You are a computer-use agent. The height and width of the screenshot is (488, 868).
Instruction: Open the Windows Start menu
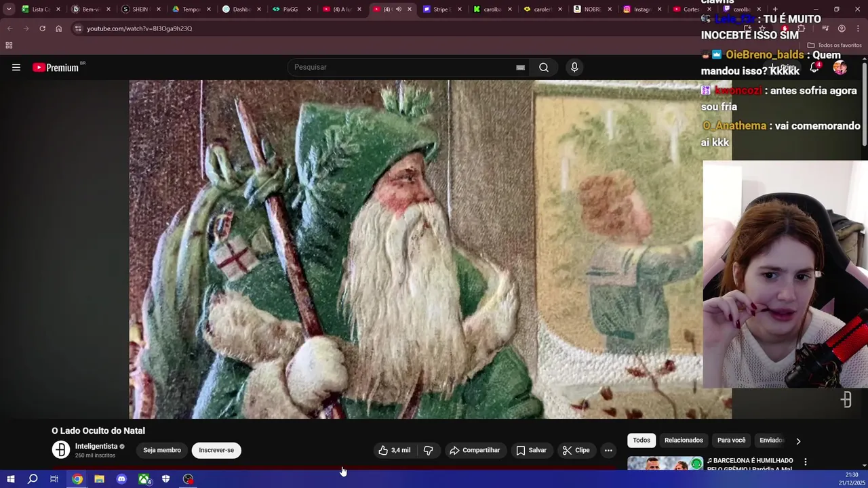click(x=10, y=479)
